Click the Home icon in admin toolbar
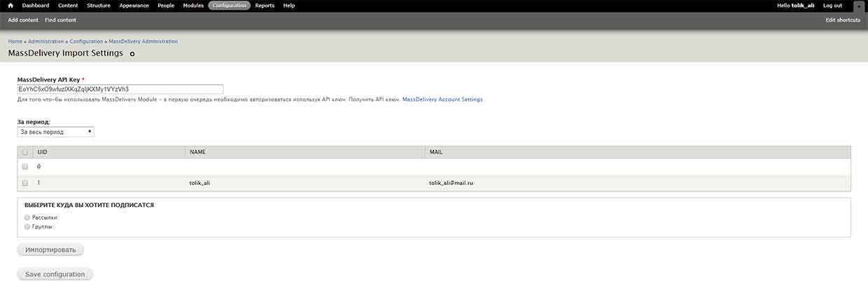The image size is (868, 307). click(10, 6)
